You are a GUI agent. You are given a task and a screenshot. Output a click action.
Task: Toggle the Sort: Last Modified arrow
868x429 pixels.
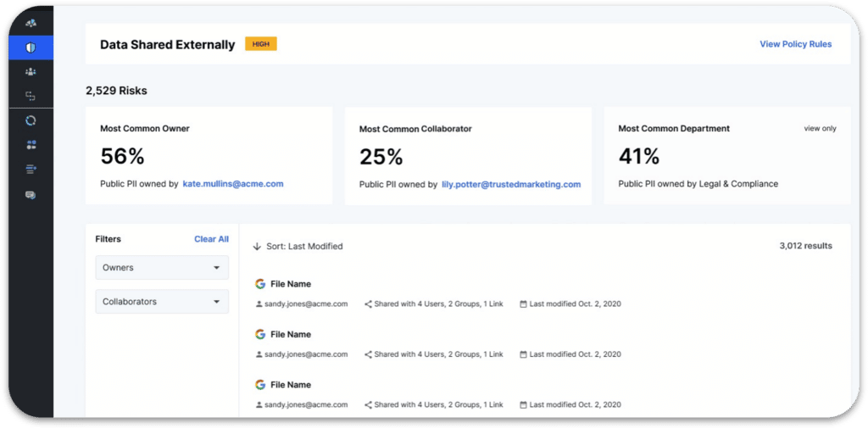(x=257, y=247)
